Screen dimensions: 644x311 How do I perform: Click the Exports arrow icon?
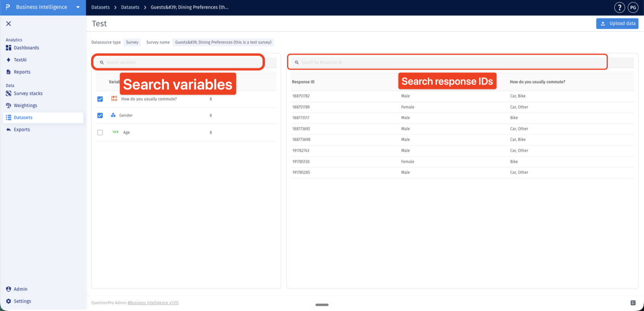pyautogui.click(x=8, y=129)
